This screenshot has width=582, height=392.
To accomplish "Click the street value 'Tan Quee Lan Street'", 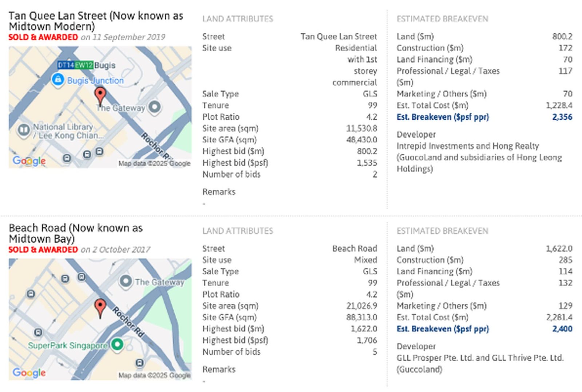I will (x=339, y=37).
